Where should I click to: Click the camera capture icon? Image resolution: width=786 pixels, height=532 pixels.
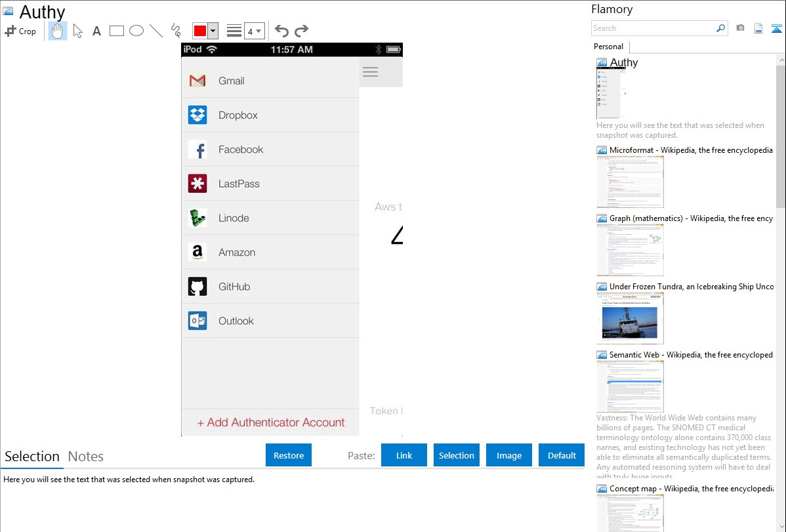click(740, 28)
